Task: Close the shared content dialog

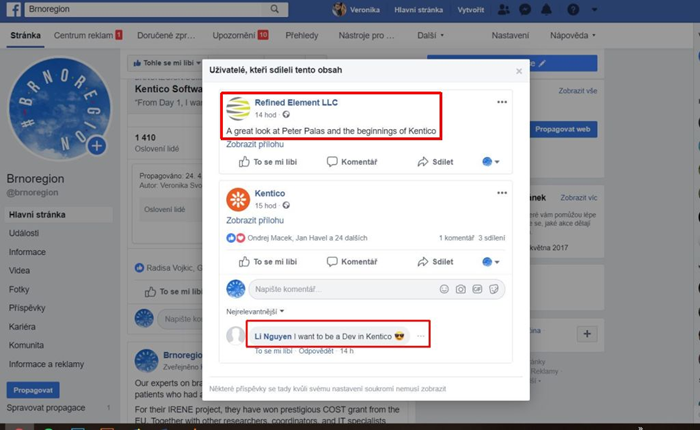Action: pos(519,71)
